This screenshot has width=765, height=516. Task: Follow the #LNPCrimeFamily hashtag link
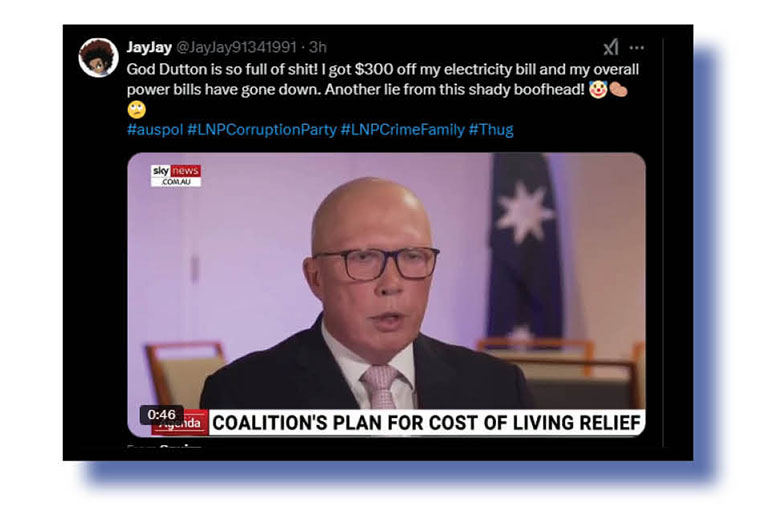pyautogui.click(x=403, y=130)
